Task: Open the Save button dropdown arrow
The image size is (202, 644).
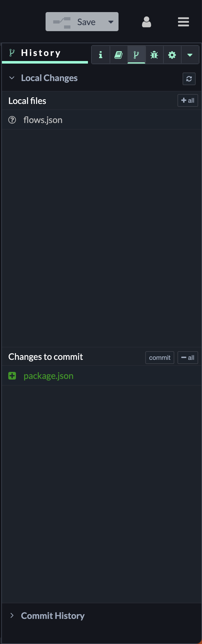Action: click(111, 22)
